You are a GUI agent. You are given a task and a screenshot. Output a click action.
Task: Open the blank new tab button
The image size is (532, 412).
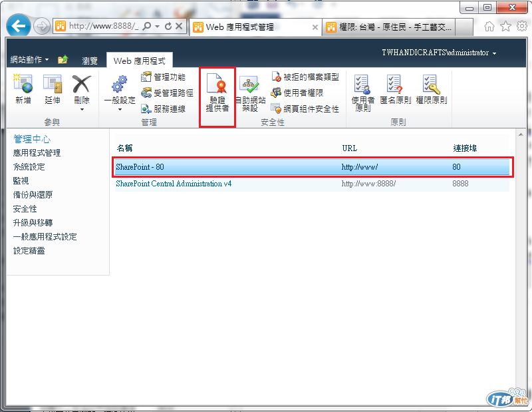[x=464, y=27]
